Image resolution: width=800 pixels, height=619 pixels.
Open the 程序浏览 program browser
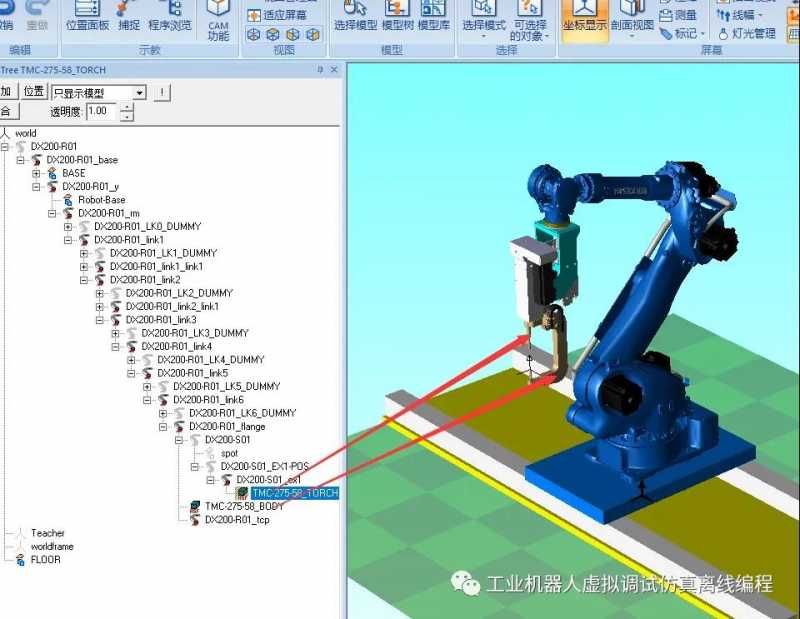point(170,16)
